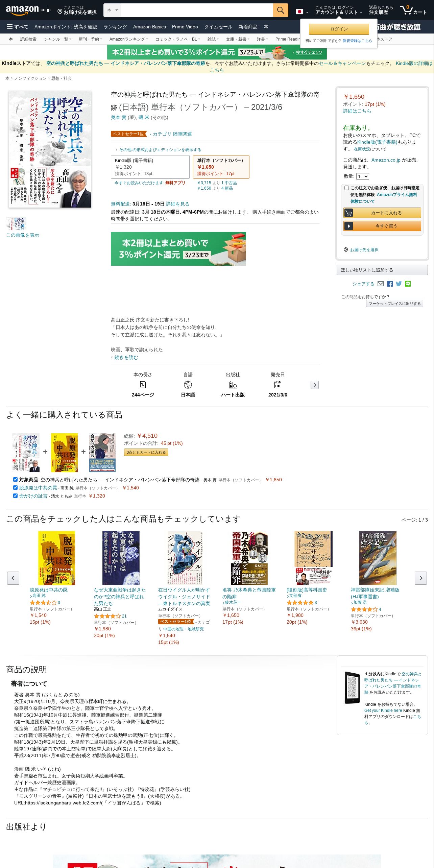Click the orange search magnifier button
This screenshot has height=868, width=434.
pos(281,10)
